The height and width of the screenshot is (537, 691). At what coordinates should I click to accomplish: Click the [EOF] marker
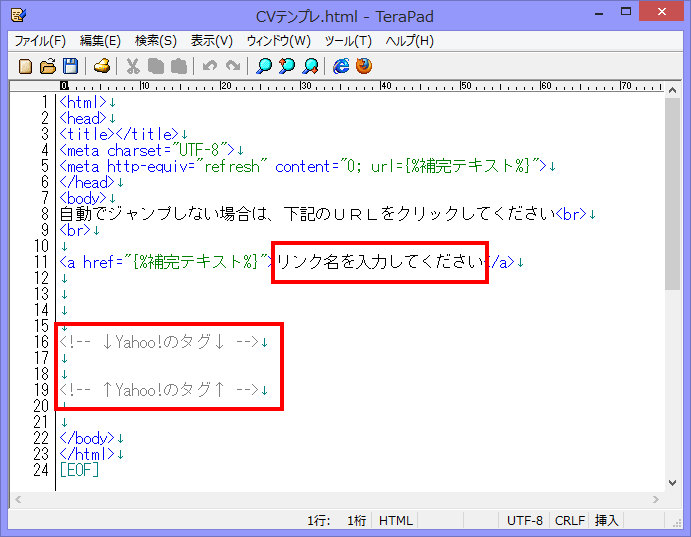(79, 470)
